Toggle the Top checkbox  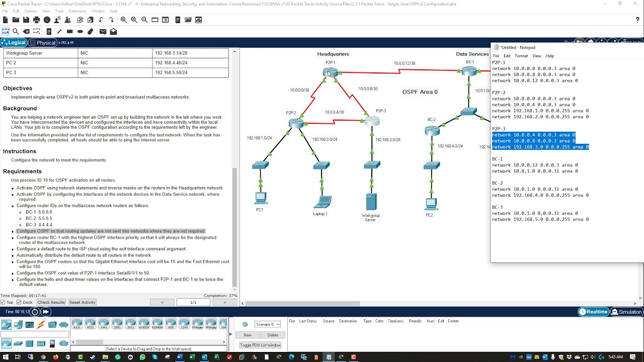(x=3, y=302)
